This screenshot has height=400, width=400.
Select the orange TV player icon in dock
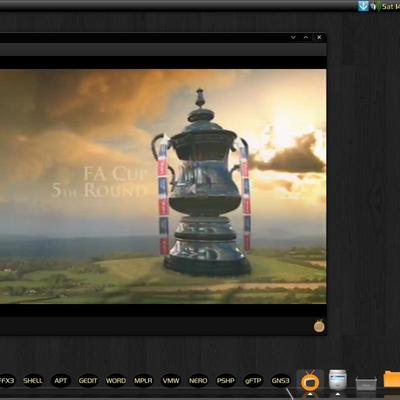tap(310, 380)
